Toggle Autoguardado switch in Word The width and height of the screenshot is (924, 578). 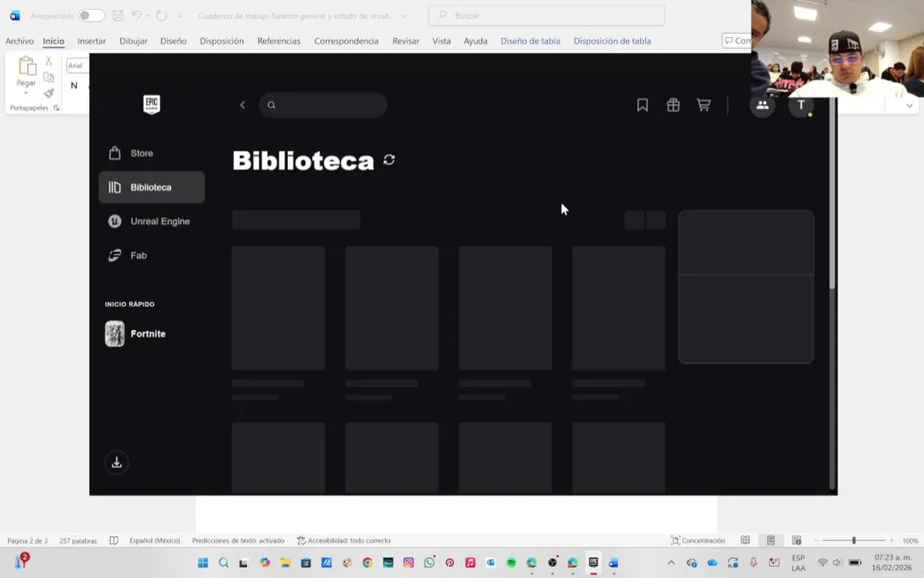(91, 16)
